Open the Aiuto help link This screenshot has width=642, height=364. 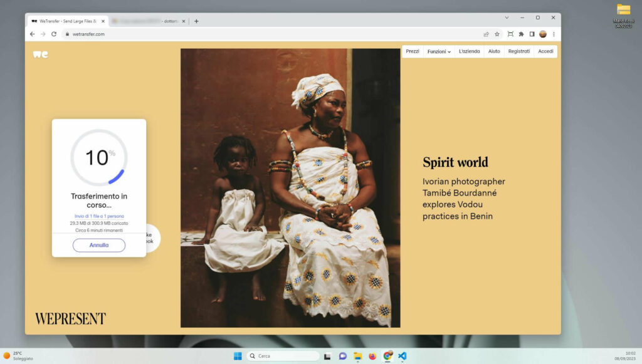[494, 51]
